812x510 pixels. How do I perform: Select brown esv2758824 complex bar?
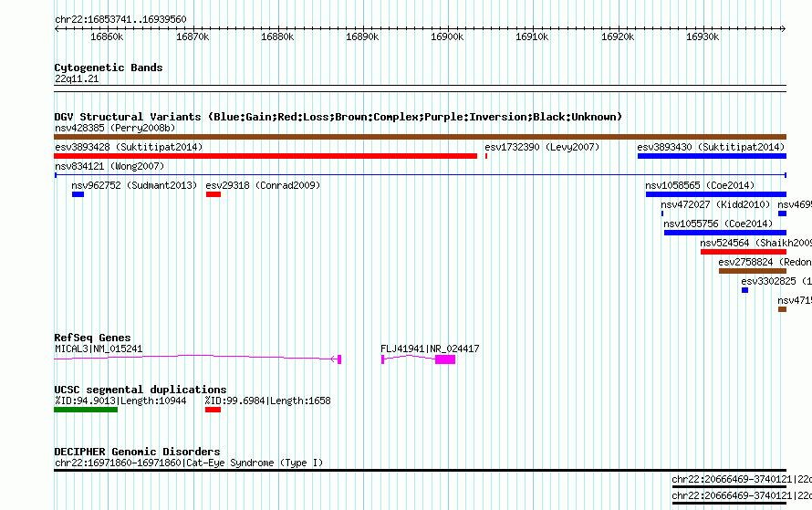click(x=753, y=271)
